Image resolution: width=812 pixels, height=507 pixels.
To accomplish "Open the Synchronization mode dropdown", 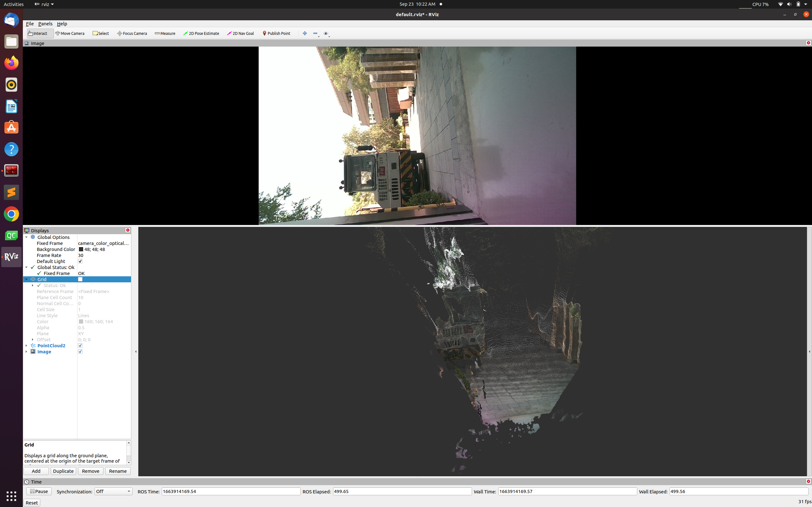I will tap(113, 491).
